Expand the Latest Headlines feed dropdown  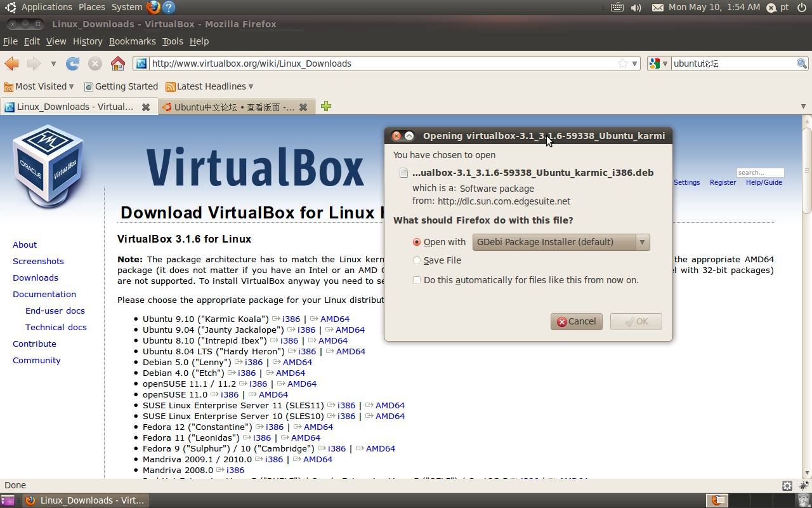point(209,86)
